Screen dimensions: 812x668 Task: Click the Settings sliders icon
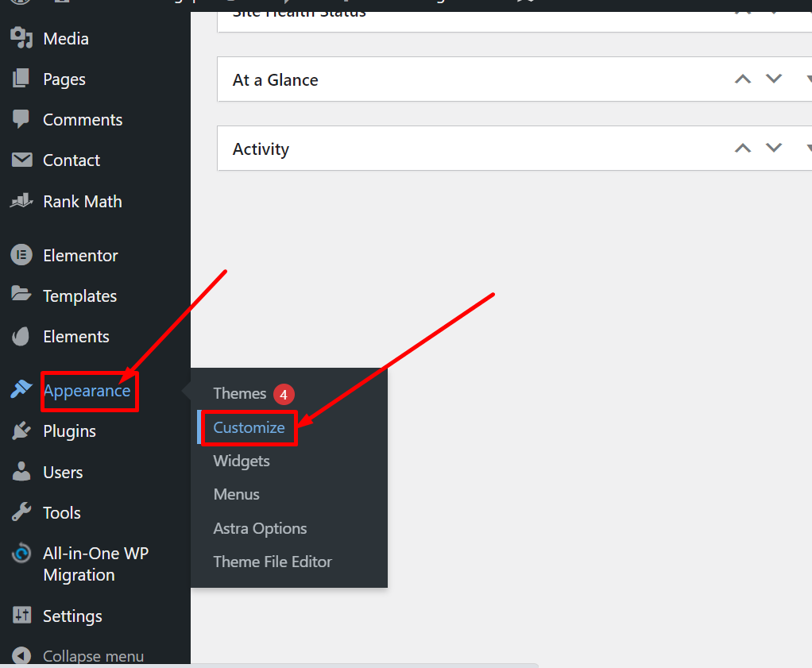click(x=21, y=616)
